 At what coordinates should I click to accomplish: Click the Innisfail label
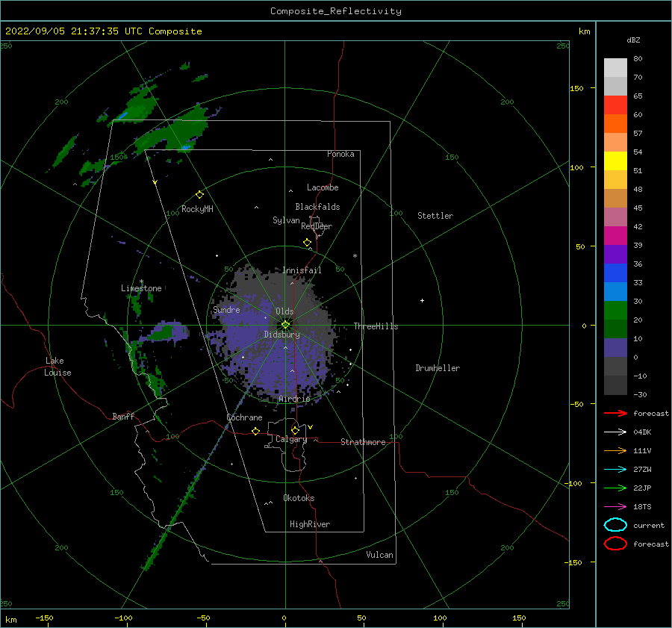302,270
